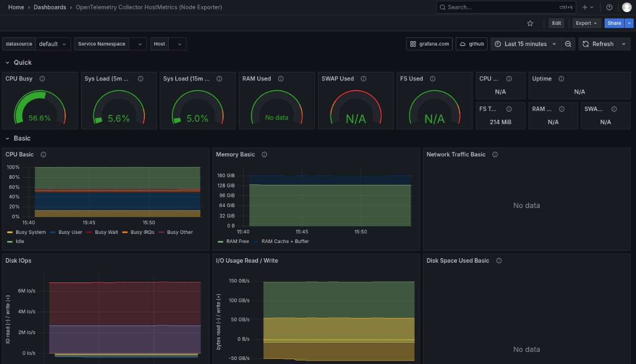The width and height of the screenshot is (636, 364).
Task: Click the zoom out time range icon
Action: [x=568, y=44]
